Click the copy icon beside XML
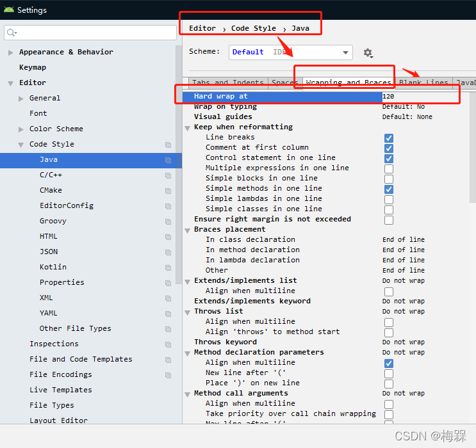Viewport: 476px width, 448px height. 168,298
